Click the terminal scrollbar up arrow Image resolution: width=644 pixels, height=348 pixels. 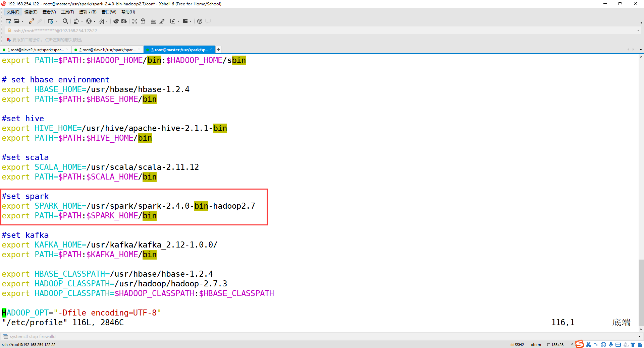(641, 57)
